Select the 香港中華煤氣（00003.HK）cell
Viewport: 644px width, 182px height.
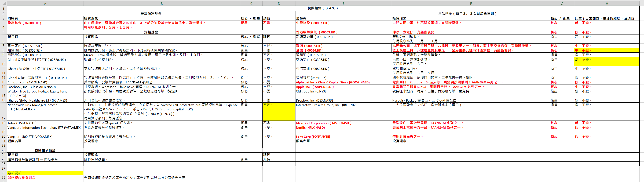point(343,32)
